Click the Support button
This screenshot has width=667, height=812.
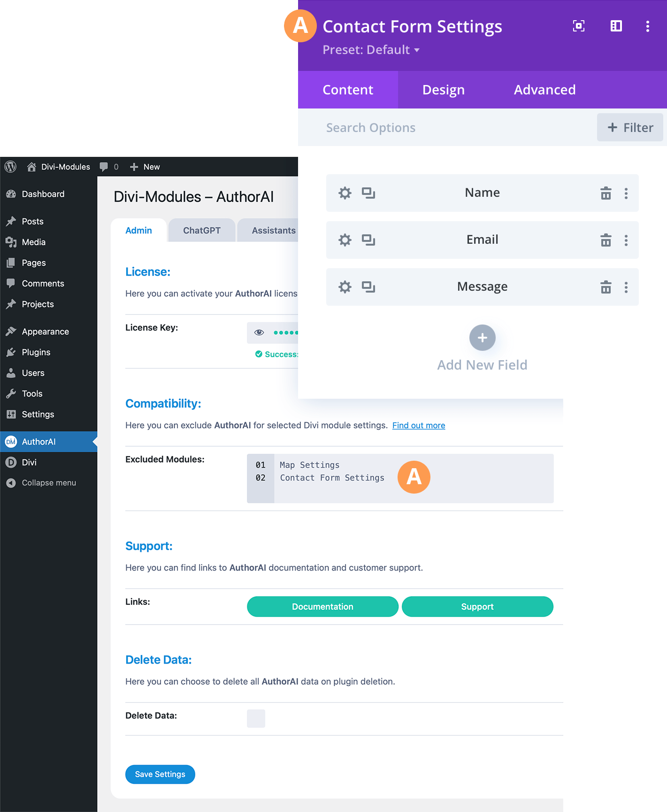[x=477, y=607]
